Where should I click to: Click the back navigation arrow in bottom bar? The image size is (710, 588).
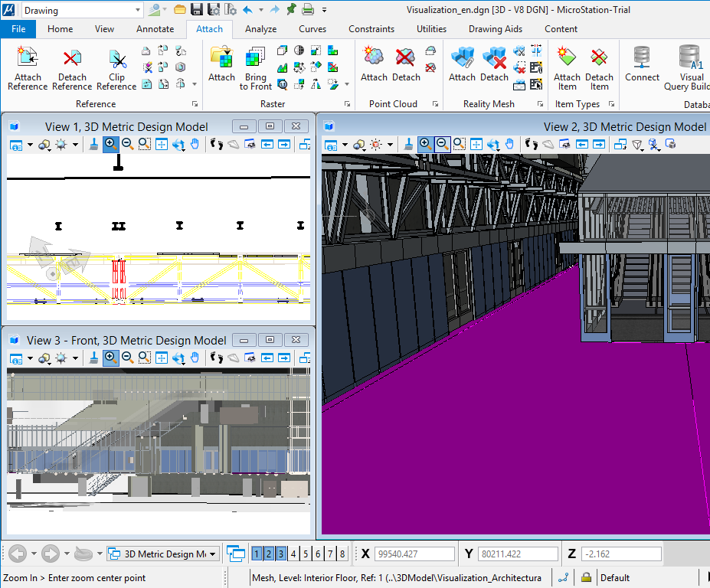18,554
